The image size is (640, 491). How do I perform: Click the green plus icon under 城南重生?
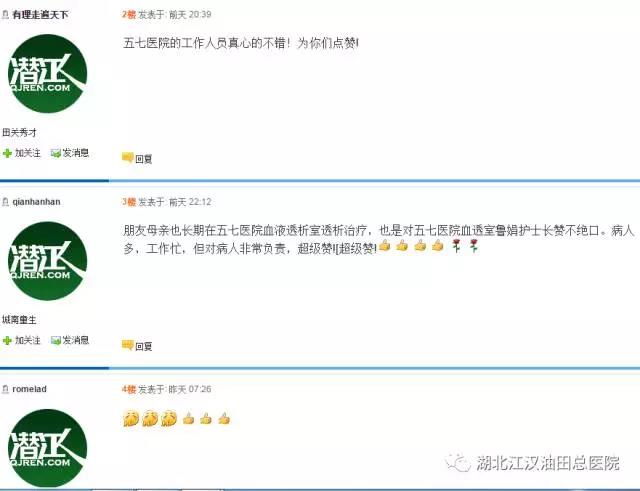point(7,340)
